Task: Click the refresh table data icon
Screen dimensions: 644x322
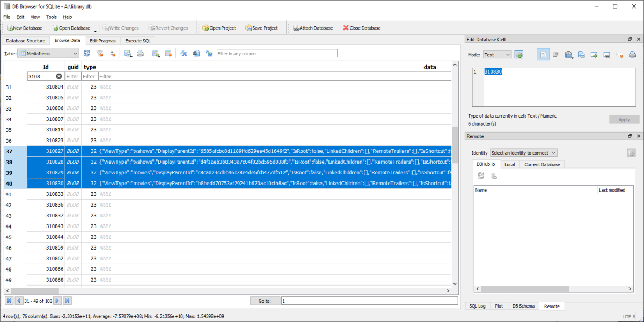Action: point(86,53)
